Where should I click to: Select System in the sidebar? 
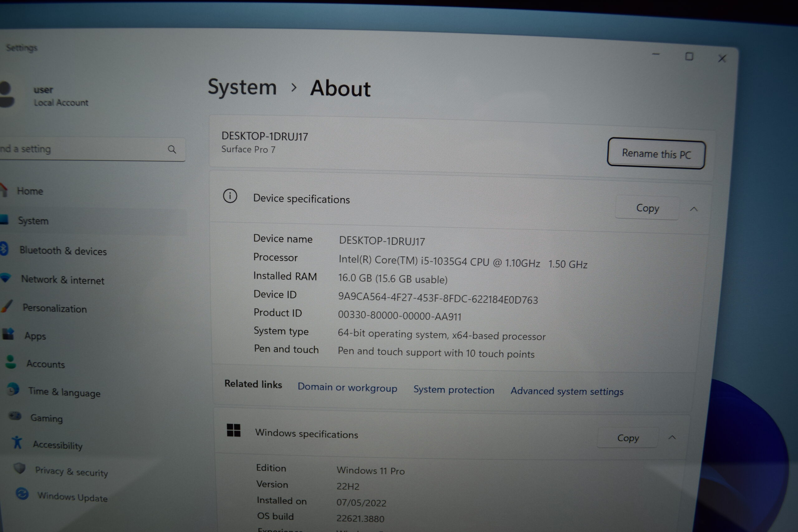tap(33, 221)
